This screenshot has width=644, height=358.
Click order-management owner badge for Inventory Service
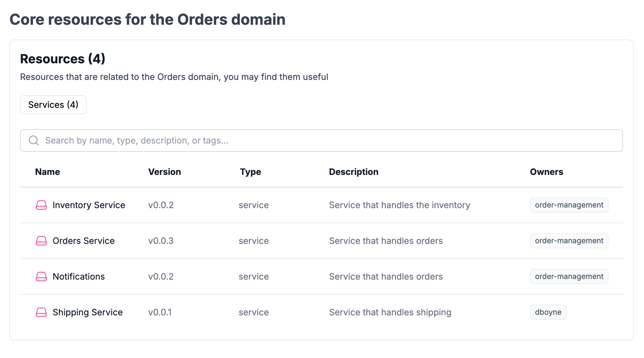click(569, 205)
